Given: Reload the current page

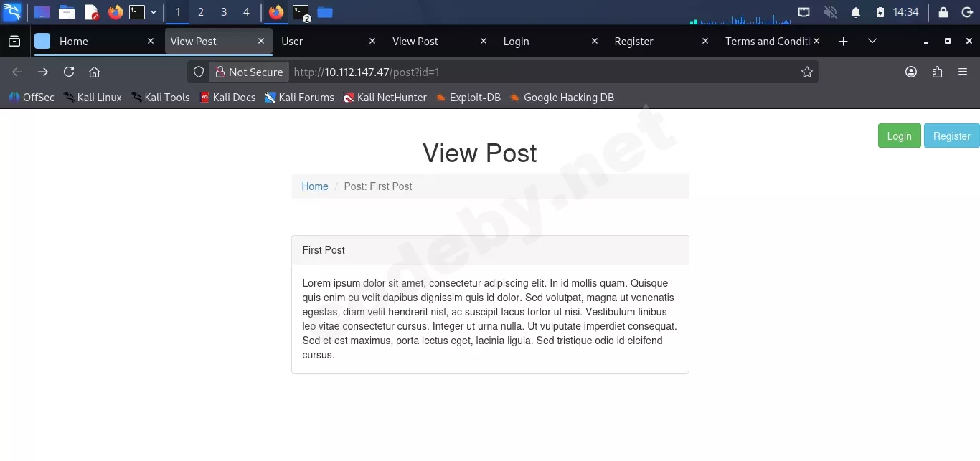Looking at the screenshot, I should pos(69,72).
